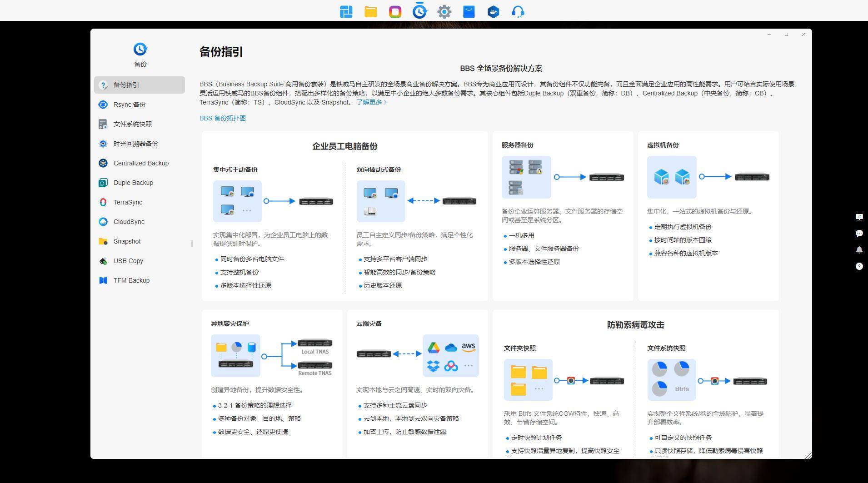This screenshot has width=868, height=483.
Task: Open Duple Backup in sidebar
Action: [x=133, y=183]
